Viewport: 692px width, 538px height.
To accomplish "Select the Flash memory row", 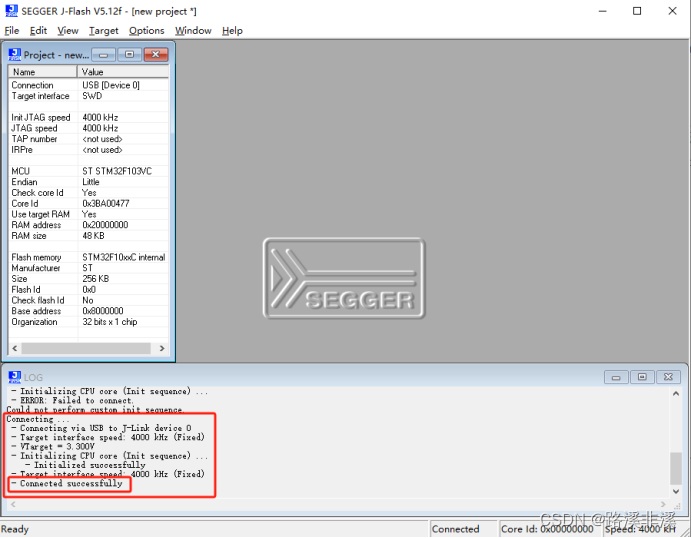I will (88, 257).
